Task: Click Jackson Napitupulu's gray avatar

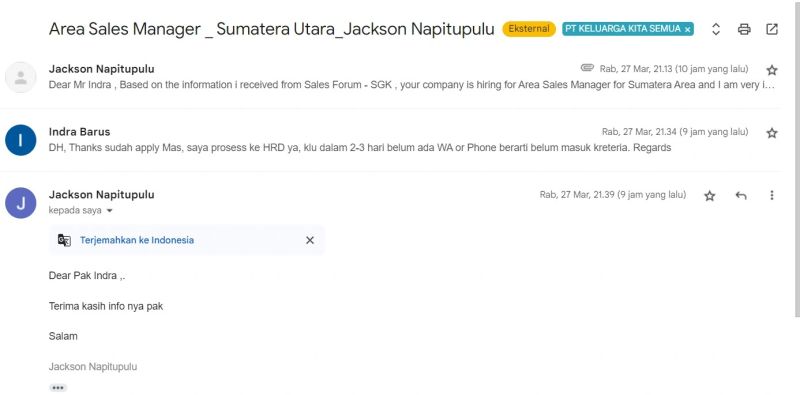Action: pos(20,78)
